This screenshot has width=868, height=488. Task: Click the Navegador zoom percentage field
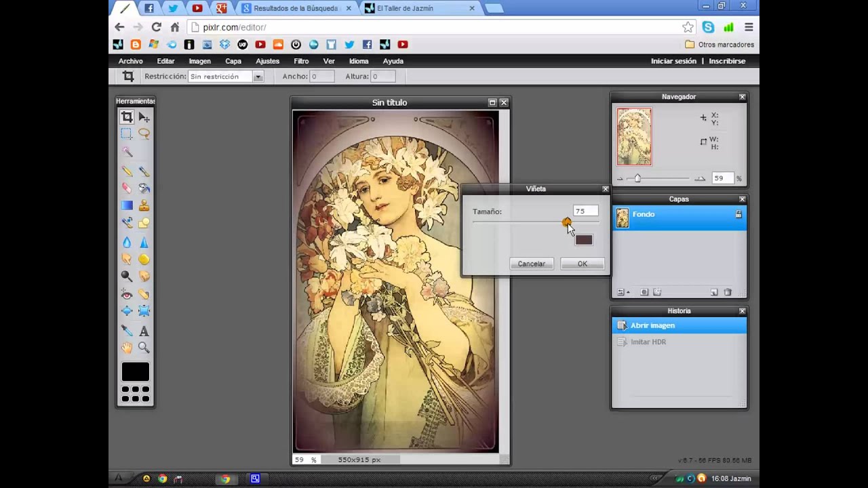(x=723, y=178)
